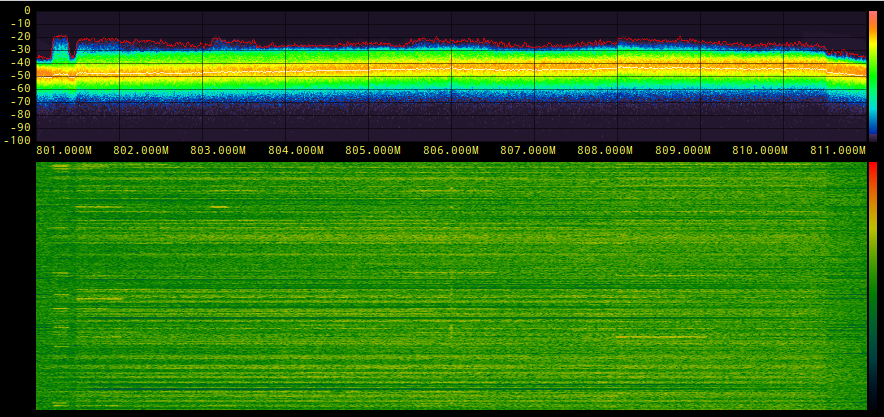Click the waterfall color scale bar
Screen dimensions: 884x417
(x=873, y=286)
